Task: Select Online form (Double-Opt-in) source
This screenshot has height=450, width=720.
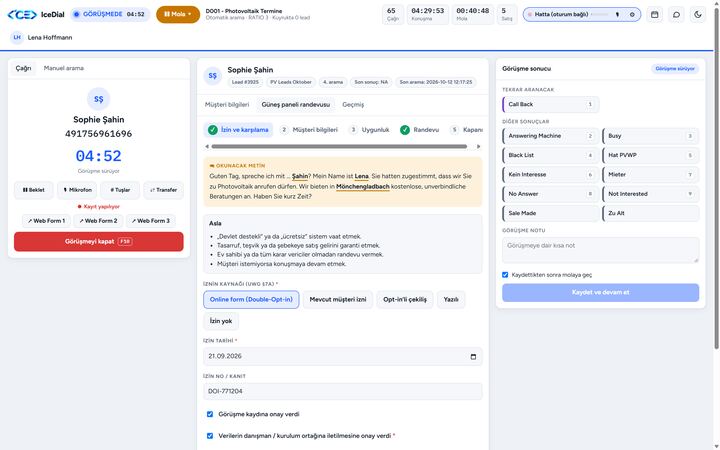Action: 251,299
